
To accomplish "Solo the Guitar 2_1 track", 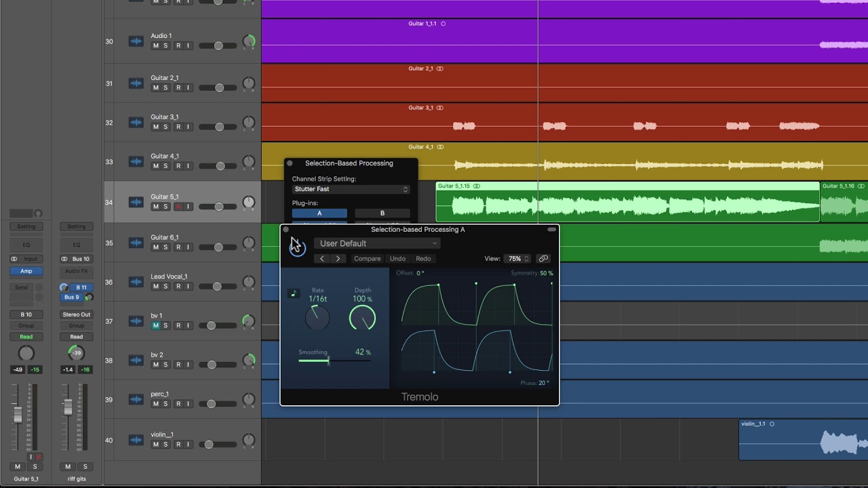I will (165, 87).
